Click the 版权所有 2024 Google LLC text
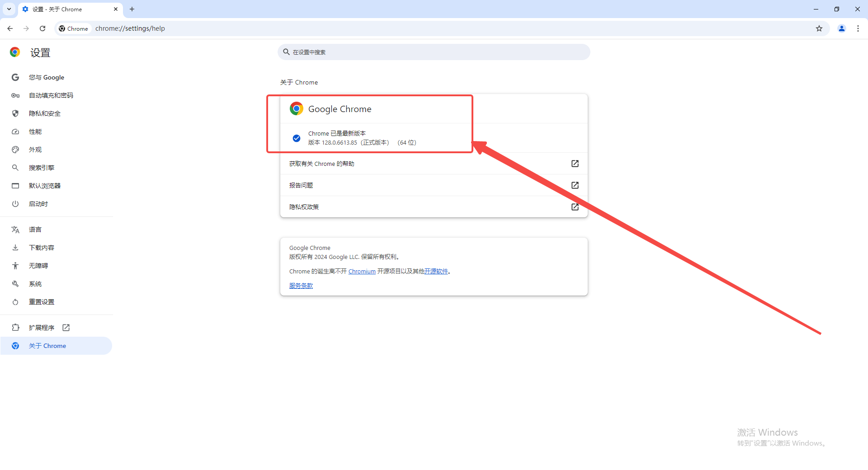868x470 pixels. [344, 257]
